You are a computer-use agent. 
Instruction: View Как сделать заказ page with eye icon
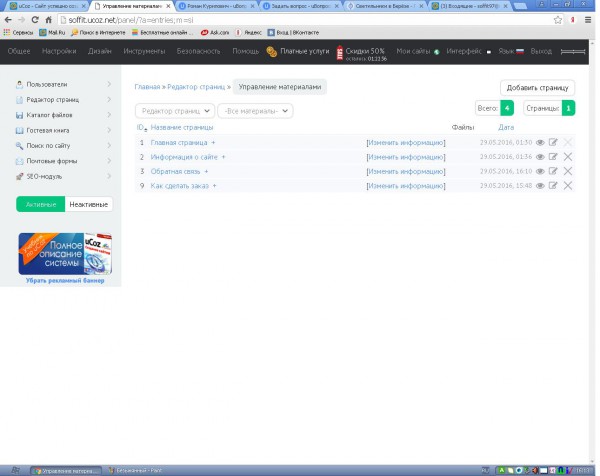pos(540,186)
